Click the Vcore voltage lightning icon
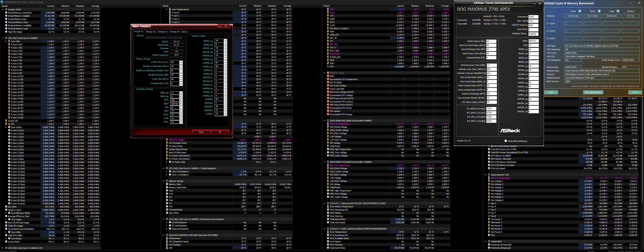The height and width of the screenshot is (252, 644). click(x=328, y=13)
